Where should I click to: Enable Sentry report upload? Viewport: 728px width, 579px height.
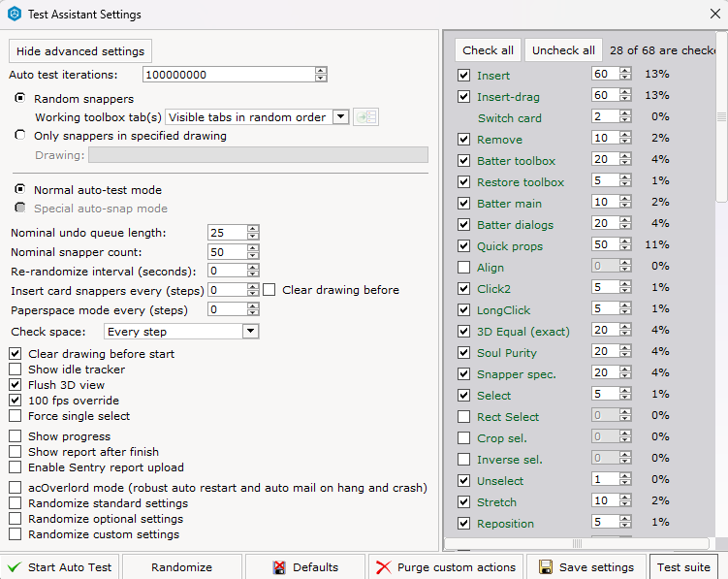tap(15, 467)
